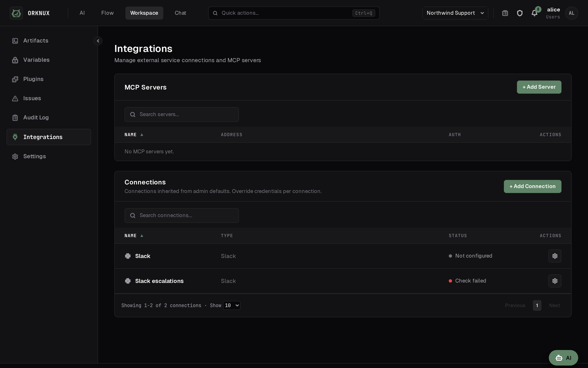Switch to the Chat tab
This screenshot has width=588, height=368.
[x=180, y=13]
